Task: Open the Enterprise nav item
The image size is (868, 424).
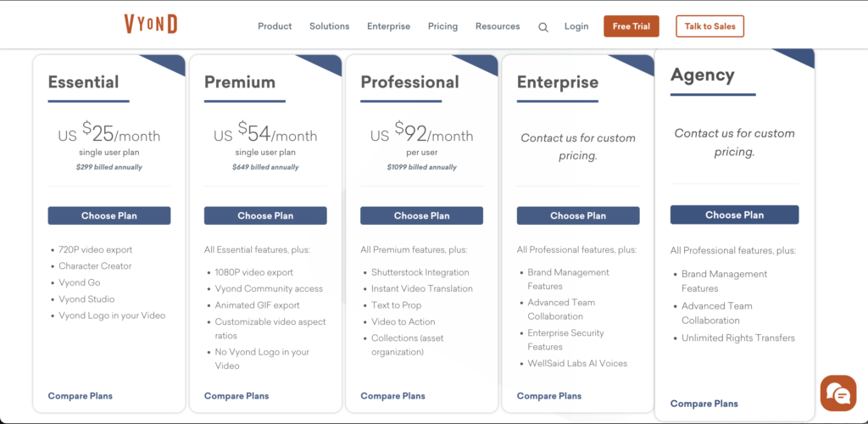Action: (x=388, y=26)
